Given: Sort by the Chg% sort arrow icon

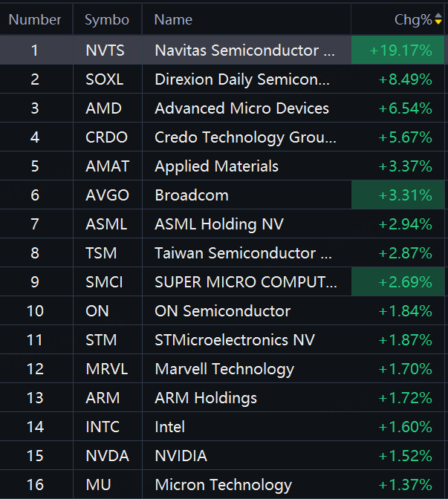Looking at the screenshot, I should 438,19.
